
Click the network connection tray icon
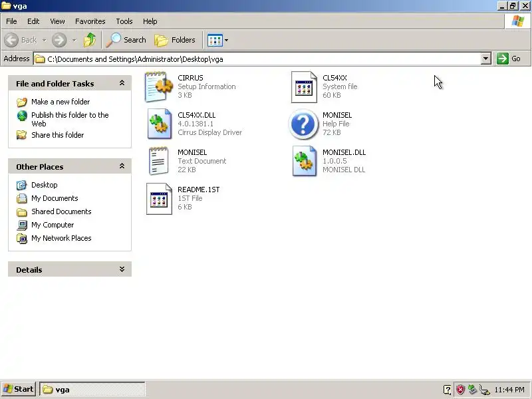pyautogui.click(x=485, y=390)
